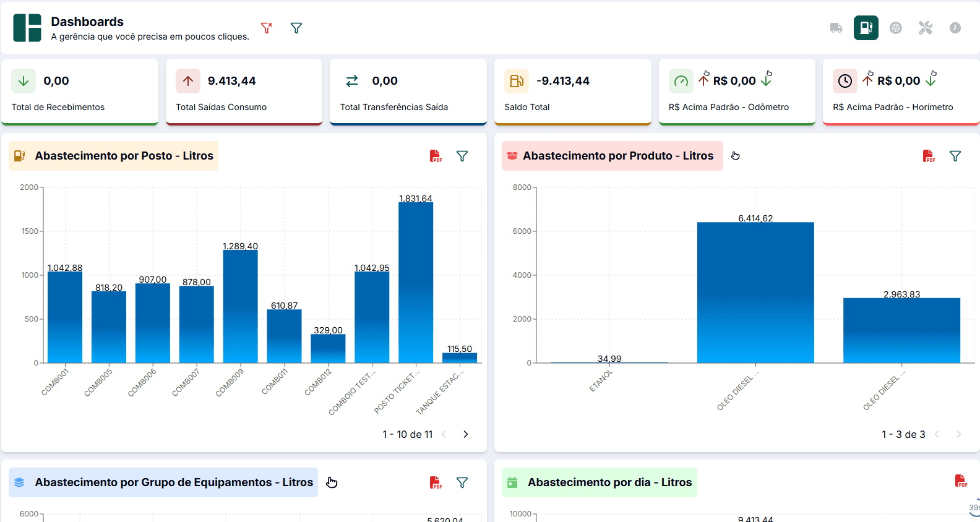Click R$ Acima Padrão - Odômetro label
980x522 pixels.
click(729, 107)
